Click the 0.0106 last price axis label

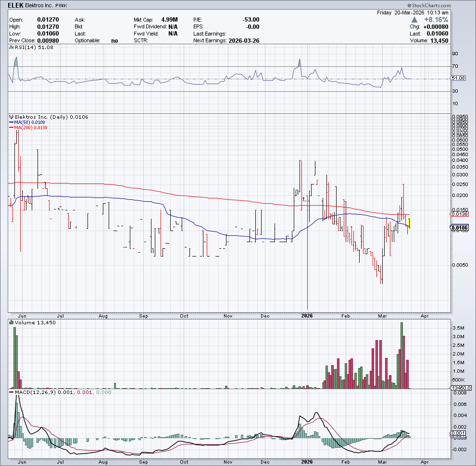[460, 228]
